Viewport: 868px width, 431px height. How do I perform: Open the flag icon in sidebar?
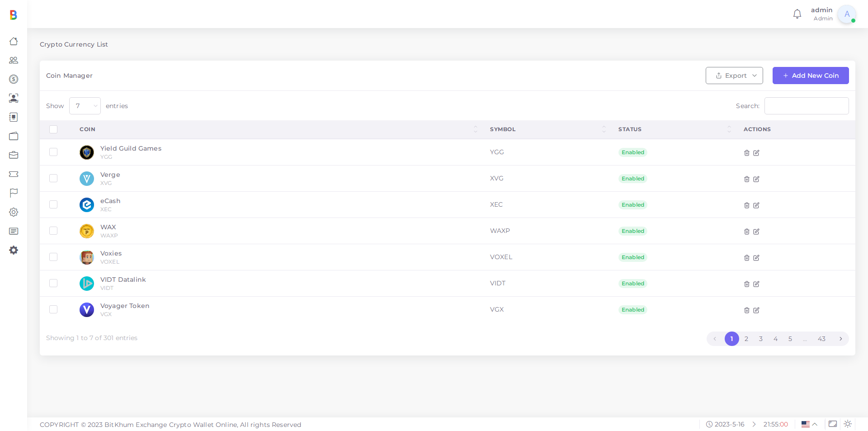point(14,193)
